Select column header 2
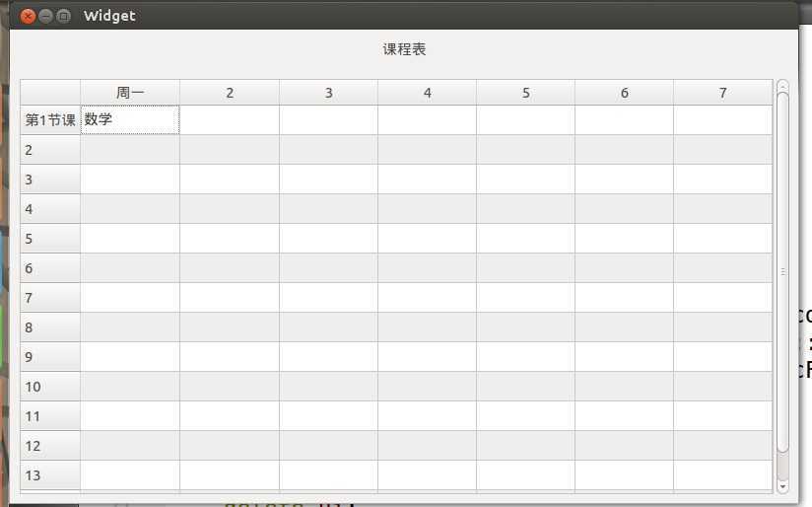Screen dimensions: 812x507 coord(230,93)
